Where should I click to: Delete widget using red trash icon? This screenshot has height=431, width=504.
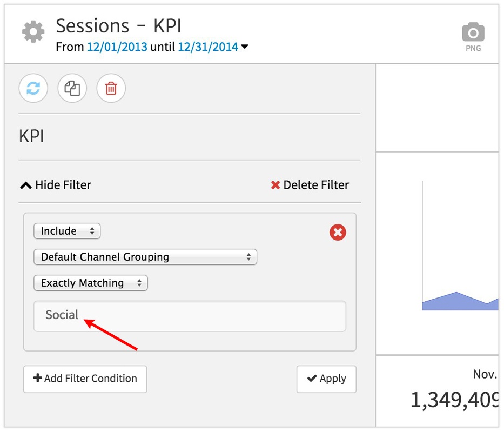[111, 88]
